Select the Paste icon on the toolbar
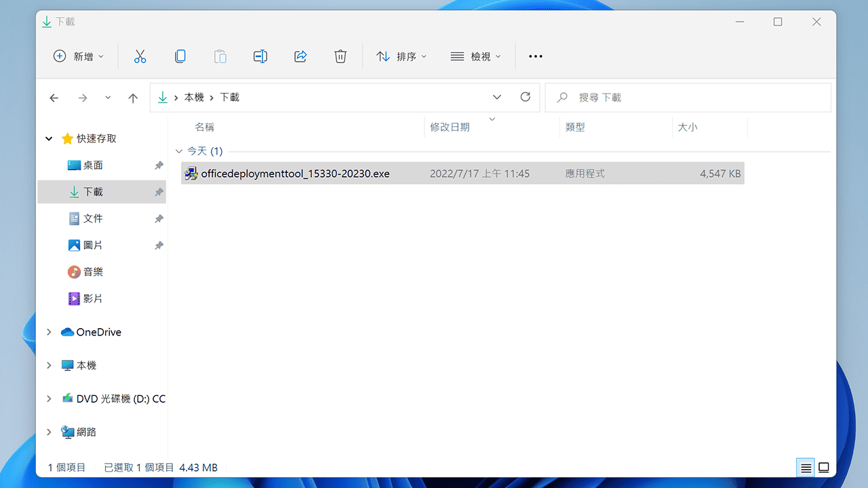This screenshot has height=488, width=868. coord(220,56)
